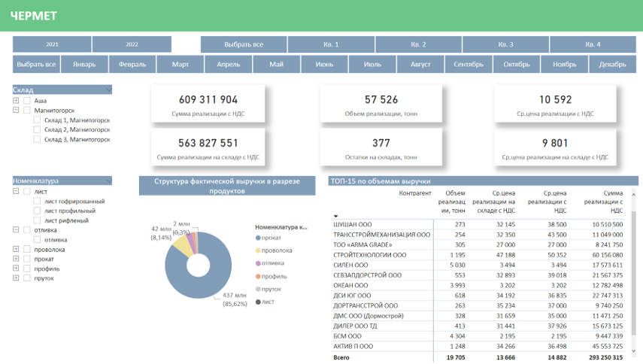This screenshot has height=364, width=643.
Task: Expand the проволока category node
Action: tap(16, 250)
